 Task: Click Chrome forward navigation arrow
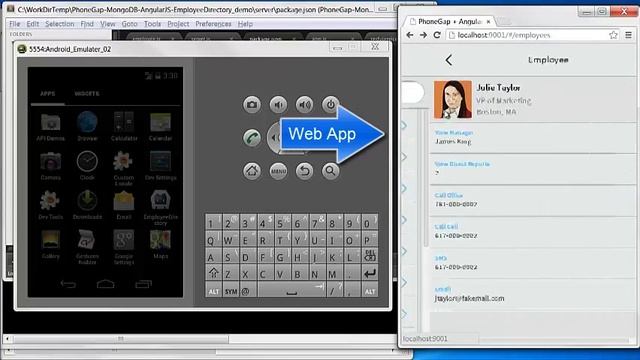coord(423,35)
